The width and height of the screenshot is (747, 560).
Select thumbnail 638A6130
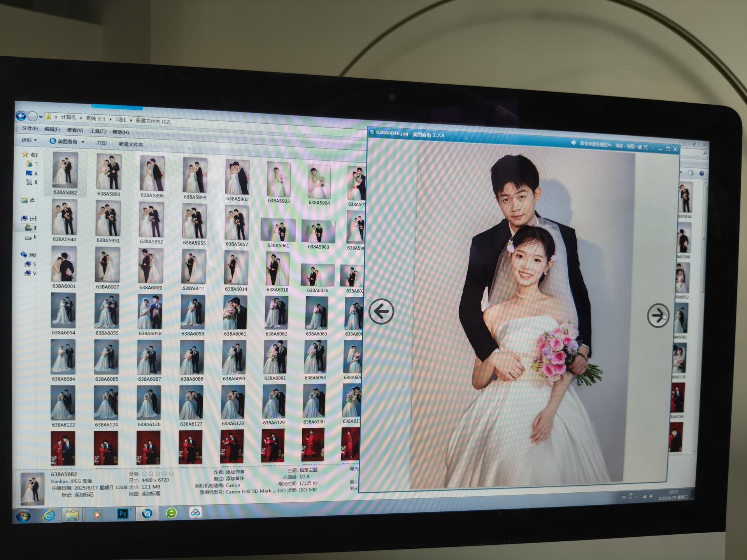314,404
